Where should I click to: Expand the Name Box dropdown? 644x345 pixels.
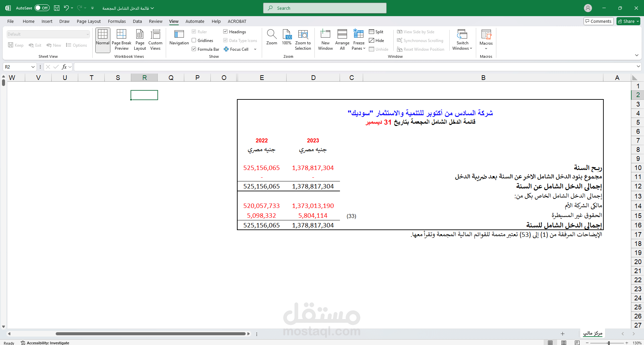[33, 67]
